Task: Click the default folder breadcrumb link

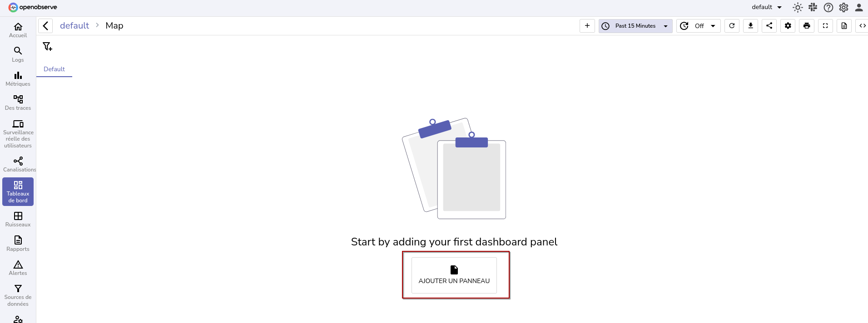Action: pyautogui.click(x=74, y=26)
